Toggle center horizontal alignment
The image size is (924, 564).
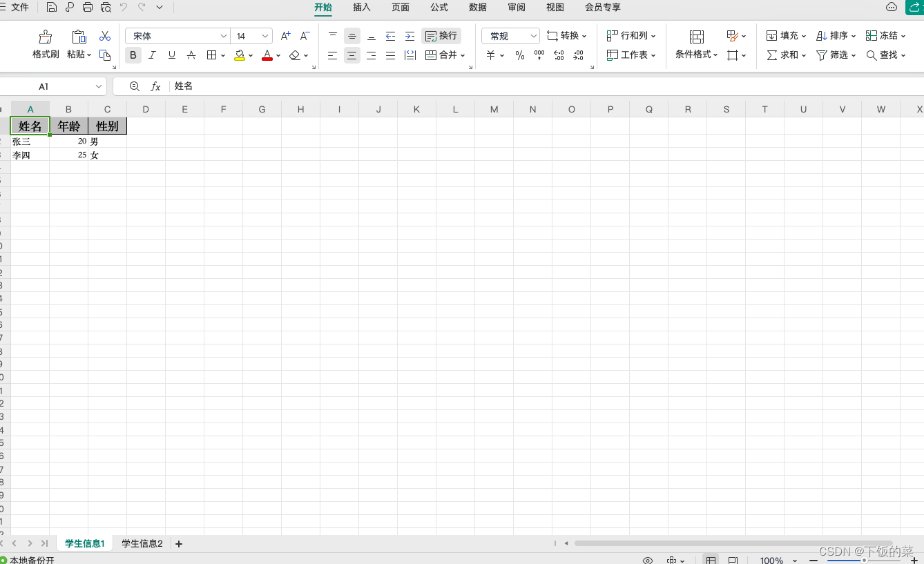pos(352,55)
